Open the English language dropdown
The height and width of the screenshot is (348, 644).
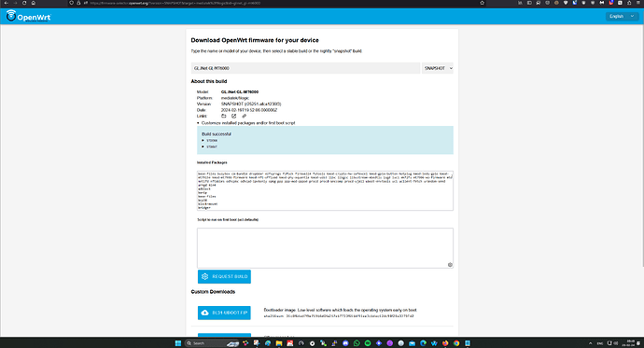click(622, 17)
